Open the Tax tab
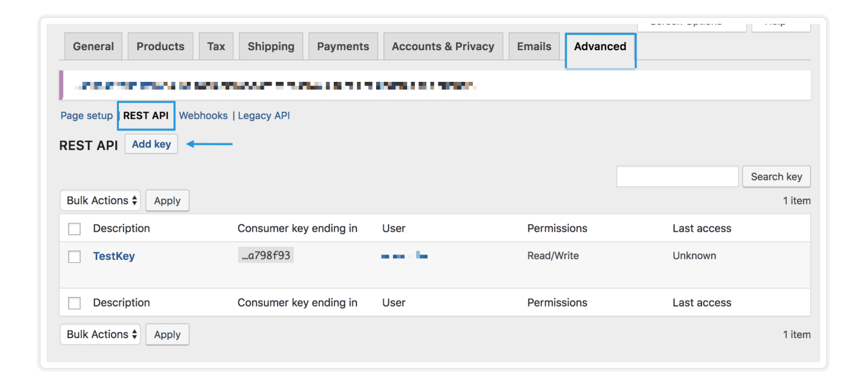 tap(216, 46)
